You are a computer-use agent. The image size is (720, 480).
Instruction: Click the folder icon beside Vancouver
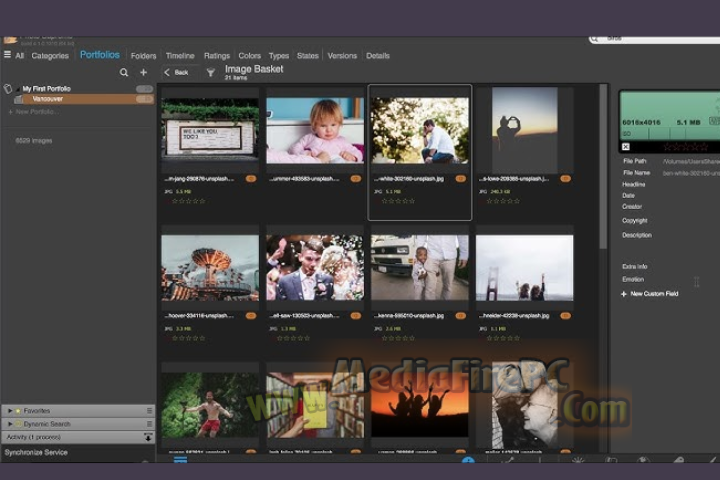coord(18,99)
